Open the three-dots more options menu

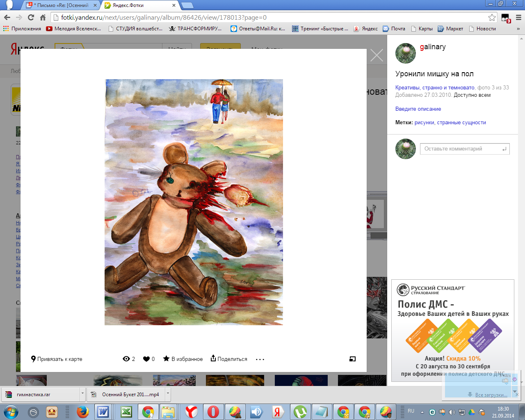(260, 359)
